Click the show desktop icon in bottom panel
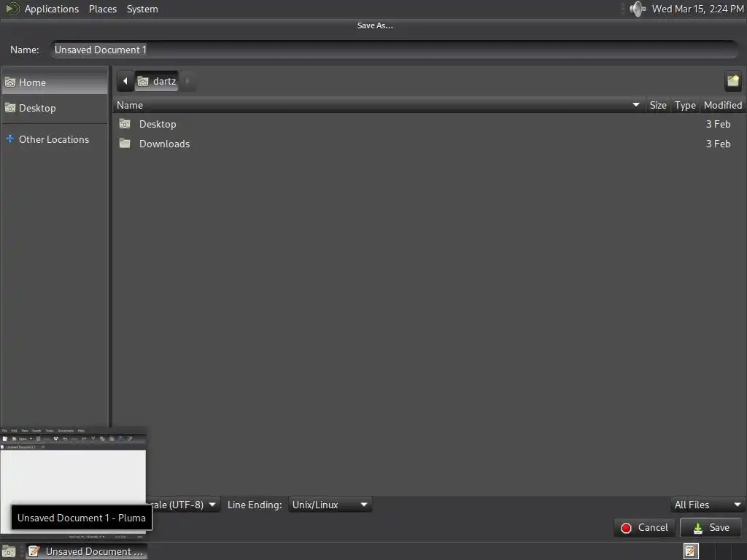 [x=9, y=551]
